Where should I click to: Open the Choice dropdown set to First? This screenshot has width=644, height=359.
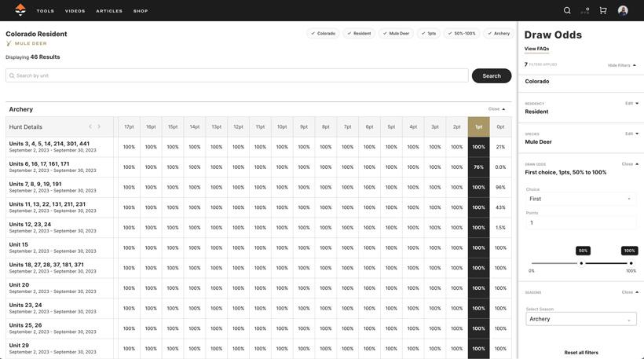580,199
